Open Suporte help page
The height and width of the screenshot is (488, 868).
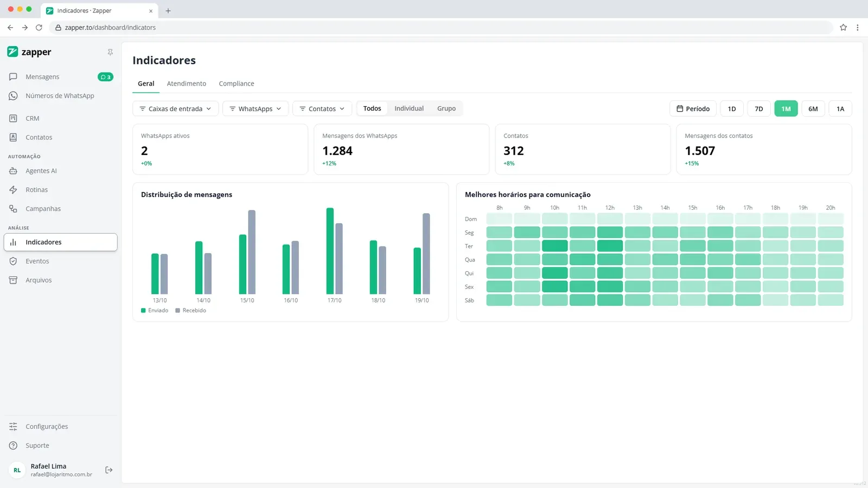click(x=60, y=446)
